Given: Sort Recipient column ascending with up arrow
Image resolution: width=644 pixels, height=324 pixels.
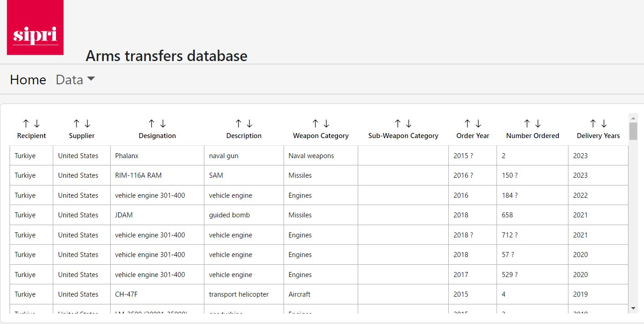Looking at the screenshot, I should [26, 123].
